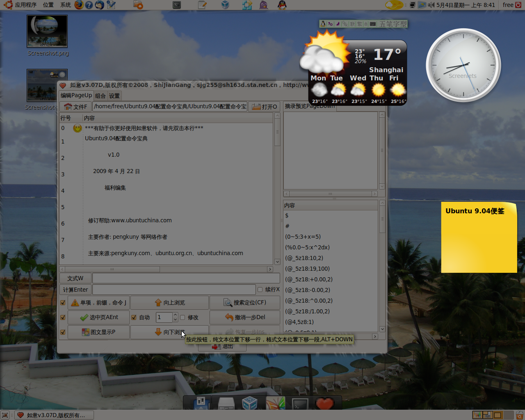This screenshot has width=525, height=420.
Task: Launch Firefox from the top panel
Action: tap(79, 5)
